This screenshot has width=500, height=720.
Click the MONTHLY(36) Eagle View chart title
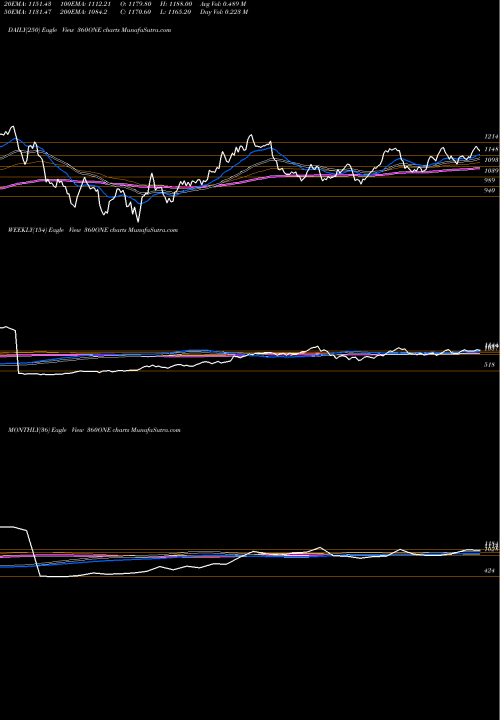94,430
